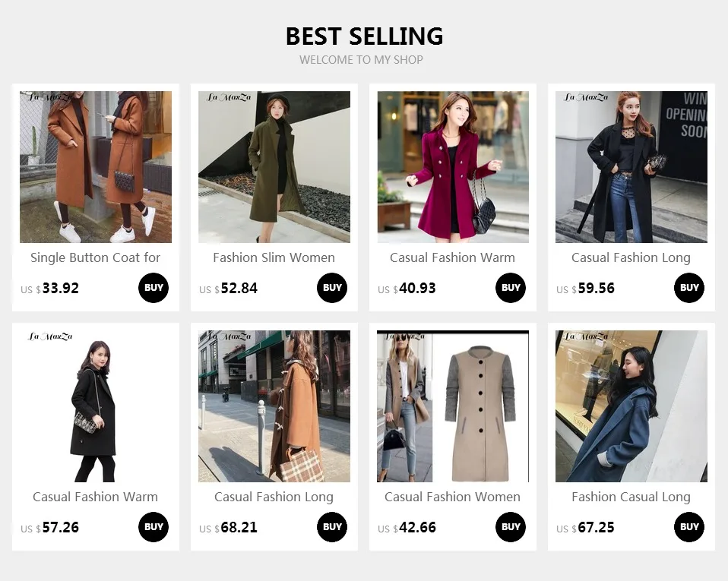Click BUY button for $33.92 coat
This screenshot has width=728, height=581.
pyautogui.click(x=154, y=288)
